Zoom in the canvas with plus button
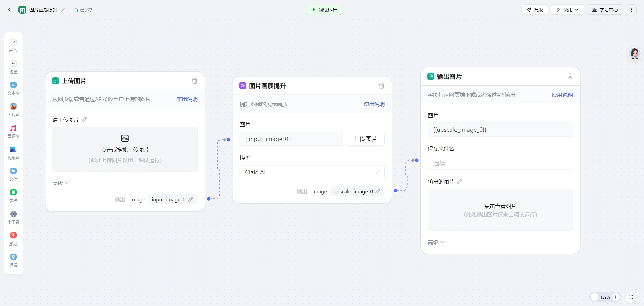Screen dimensions: 644x306 point(616,297)
